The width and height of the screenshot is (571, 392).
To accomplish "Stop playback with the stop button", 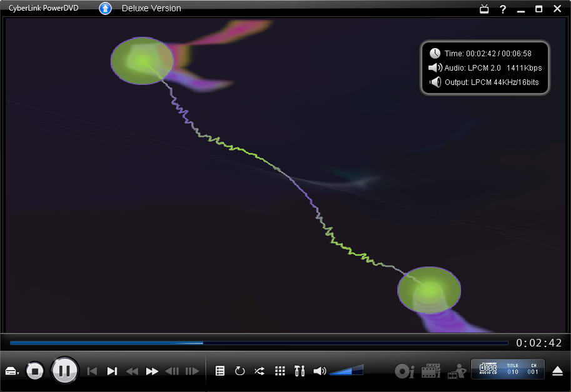I will 35,371.
